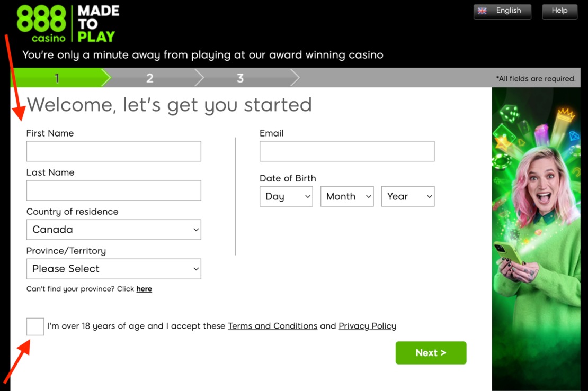
Task: Click into the Email input field
Action: click(x=347, y=151)
